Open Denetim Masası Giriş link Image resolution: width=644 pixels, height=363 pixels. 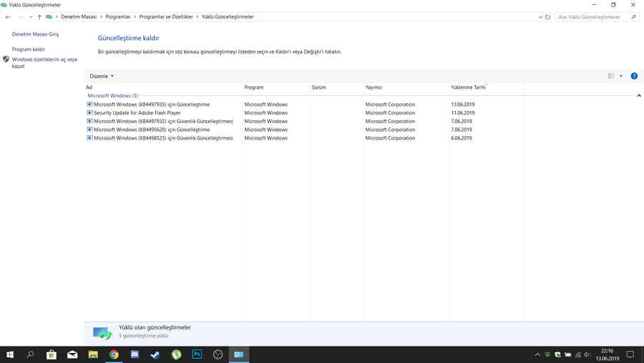point(35,34)
